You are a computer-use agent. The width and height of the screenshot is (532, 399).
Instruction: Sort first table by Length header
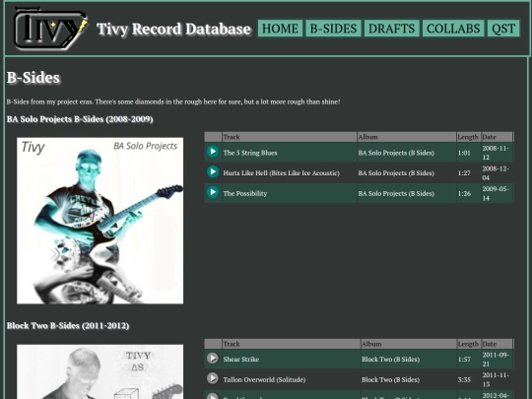pyautogui.click(x=469, y=137)
